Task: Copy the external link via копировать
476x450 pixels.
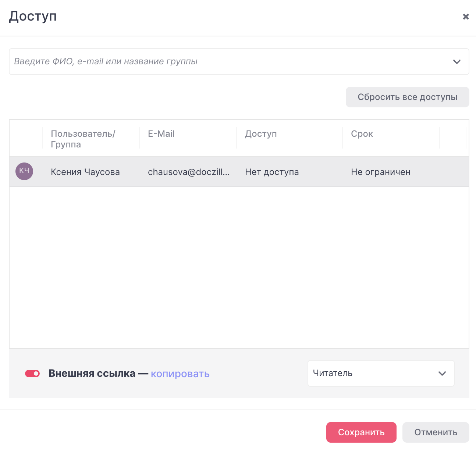Action: 180,374
